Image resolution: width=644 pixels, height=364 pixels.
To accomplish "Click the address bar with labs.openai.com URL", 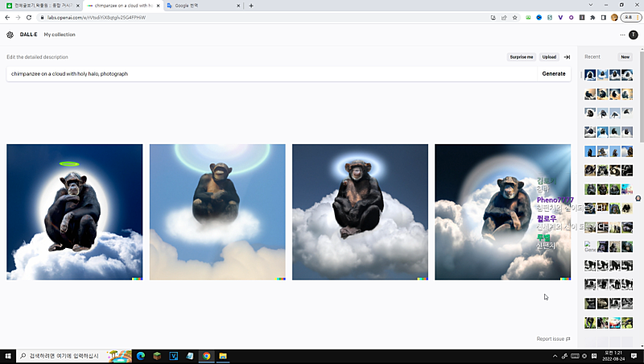I will pos(263,18).
